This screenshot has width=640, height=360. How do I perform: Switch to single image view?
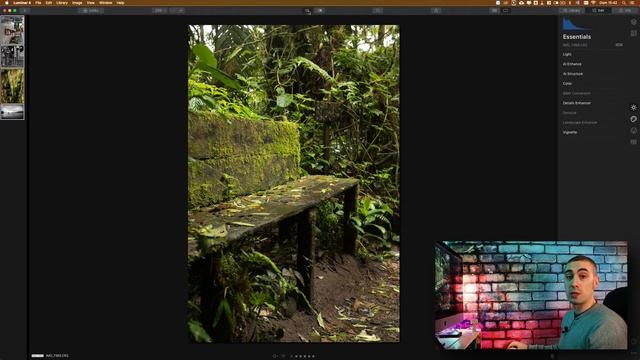505,11
